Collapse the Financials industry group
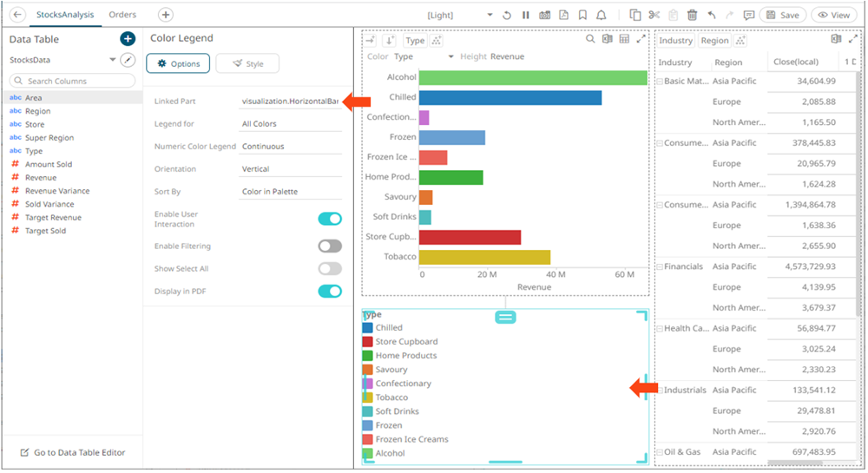Screen dimensions: 868x473 click(x=660, y=266)
